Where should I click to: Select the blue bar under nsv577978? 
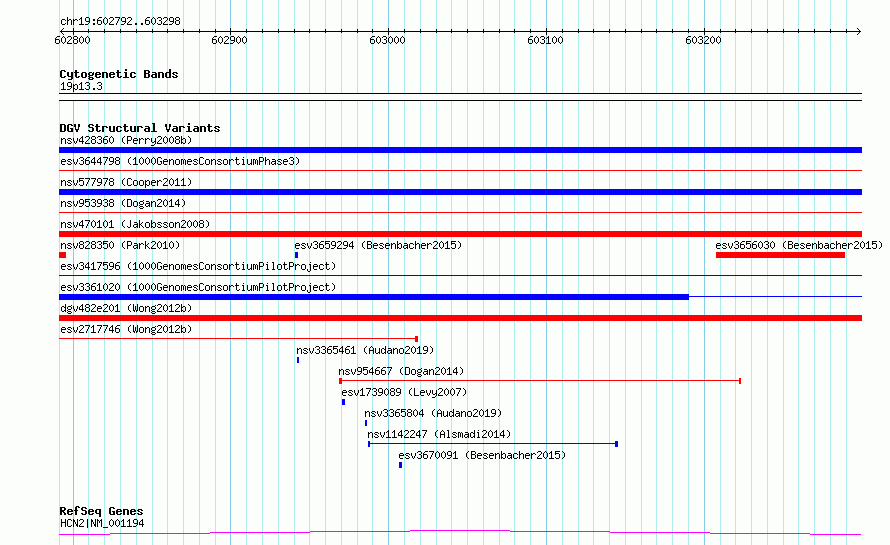tap(460, 192)
